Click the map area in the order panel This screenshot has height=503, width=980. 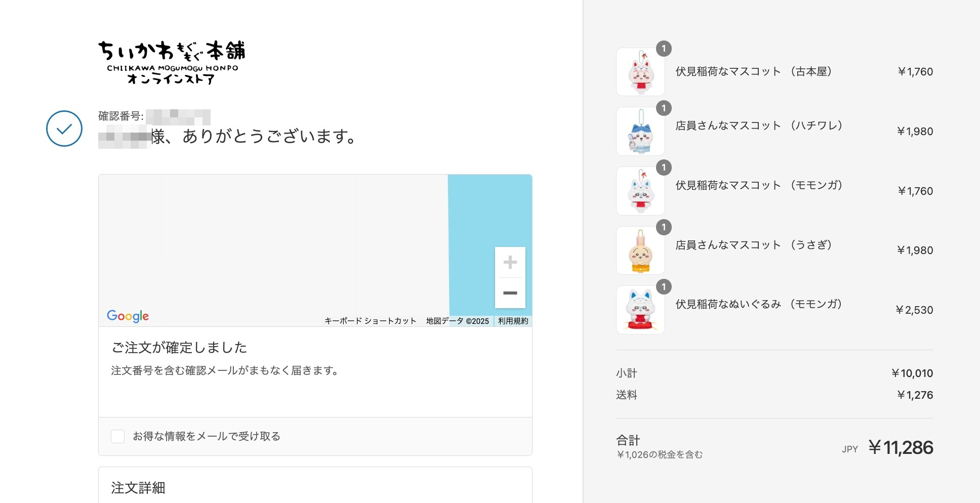pos(315,250)
